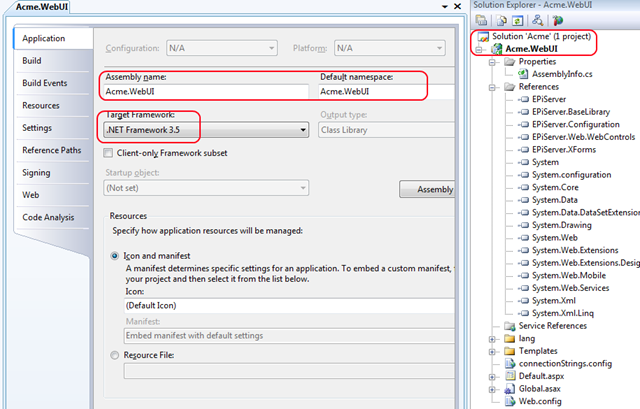Open the Code Analysis tab

48,216
